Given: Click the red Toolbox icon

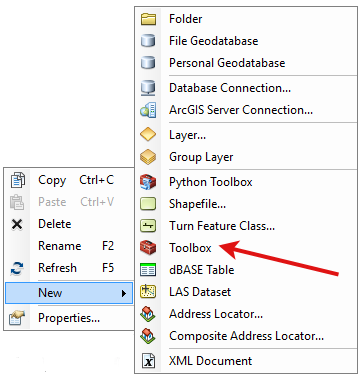Looking at the screenshot, I should [x=148, y=248].
